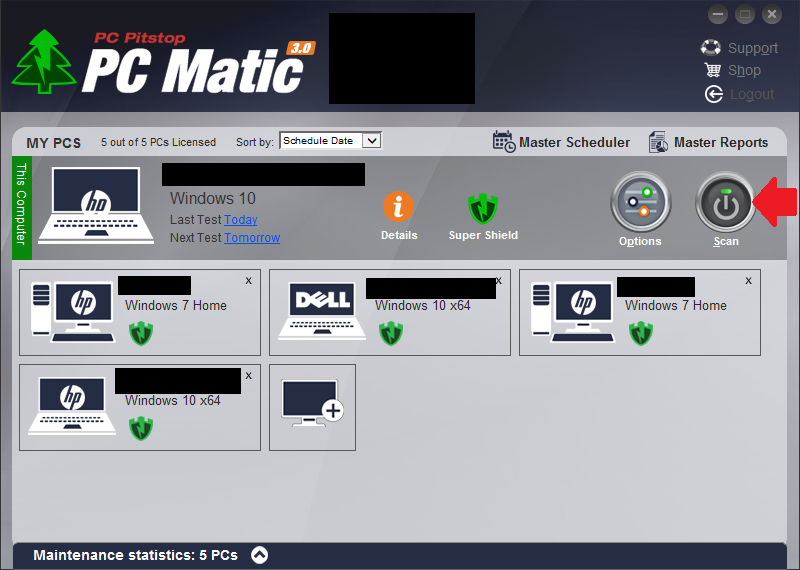The height and width of the screenshot is (570, 800).
Task: Click the Scan power button
Action: (x=726, y=204)
